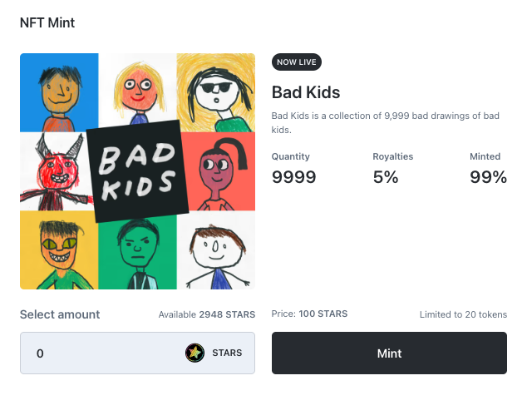Click the Available 2948 STARS balance
The image size is (527, 420).
pyautogui.click(x=206, y=315)
